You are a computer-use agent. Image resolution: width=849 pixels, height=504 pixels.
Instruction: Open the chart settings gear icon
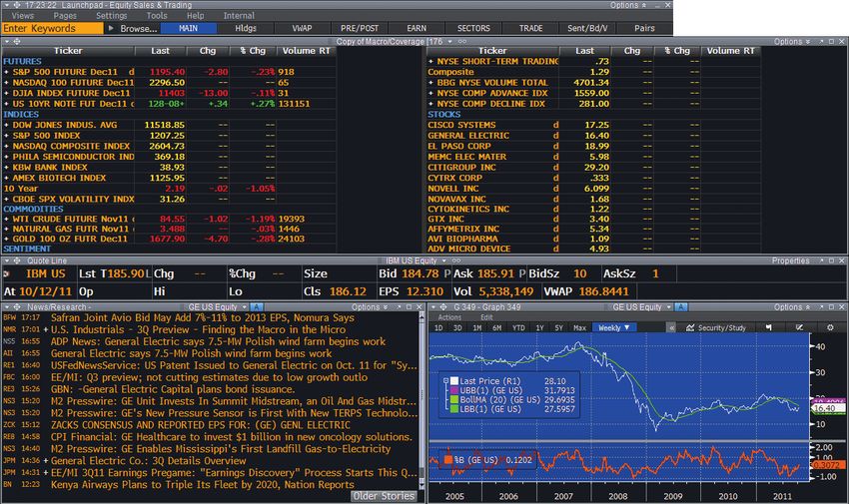pyautogui.click(x=831, y=327)
